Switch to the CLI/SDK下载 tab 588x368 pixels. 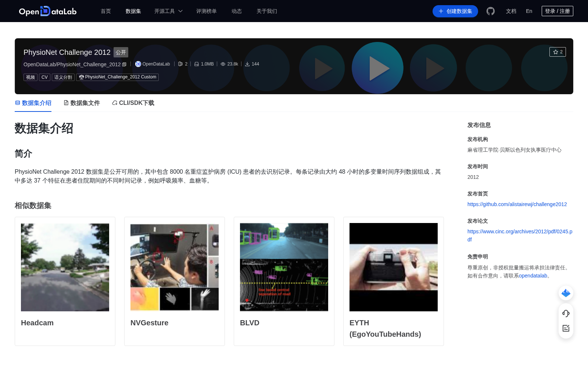coord(133,103)
